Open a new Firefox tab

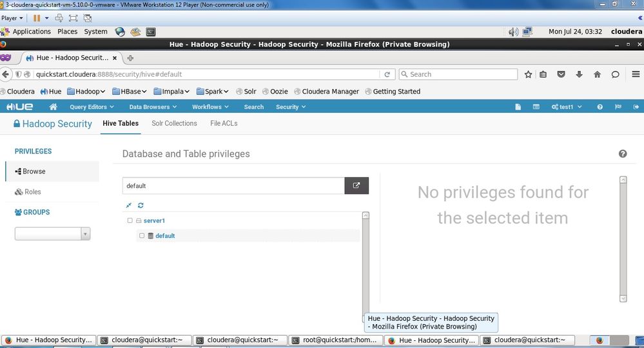[130, 58]
